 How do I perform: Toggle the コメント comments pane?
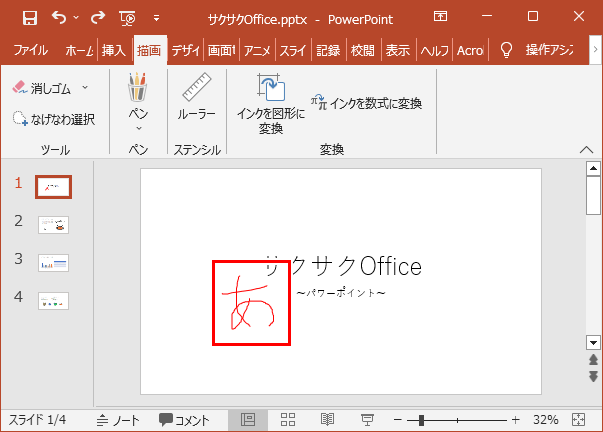185,420
